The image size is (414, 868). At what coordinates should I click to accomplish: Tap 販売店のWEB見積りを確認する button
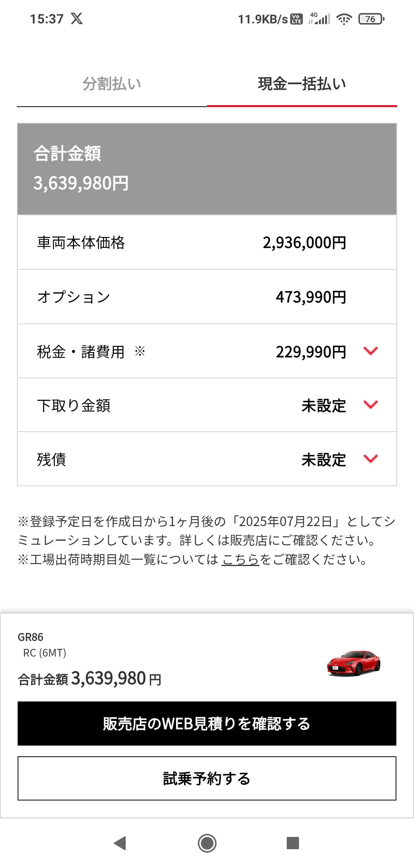[x=207, y=724]
